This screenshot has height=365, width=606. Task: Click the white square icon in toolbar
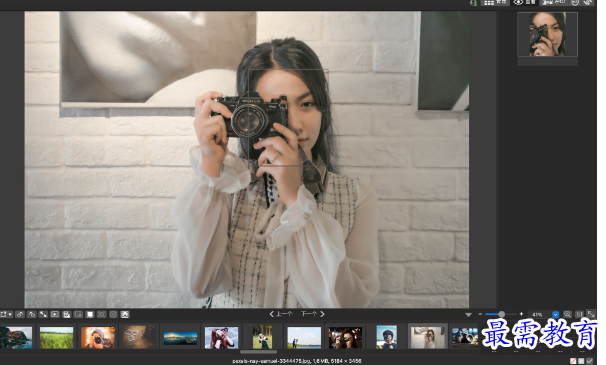pos(90,314)
